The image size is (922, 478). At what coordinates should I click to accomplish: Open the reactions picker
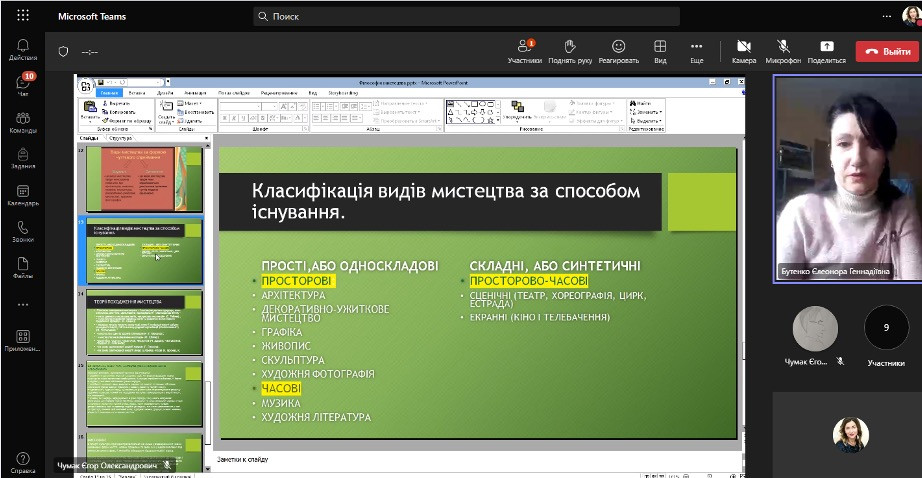tap(619, 50)
